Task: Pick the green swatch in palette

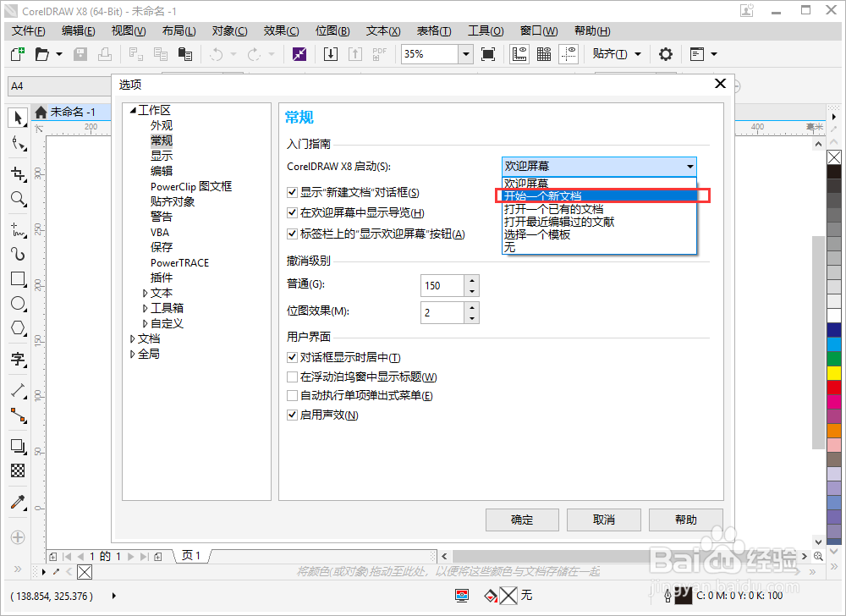Action: (x=834, y=359)
